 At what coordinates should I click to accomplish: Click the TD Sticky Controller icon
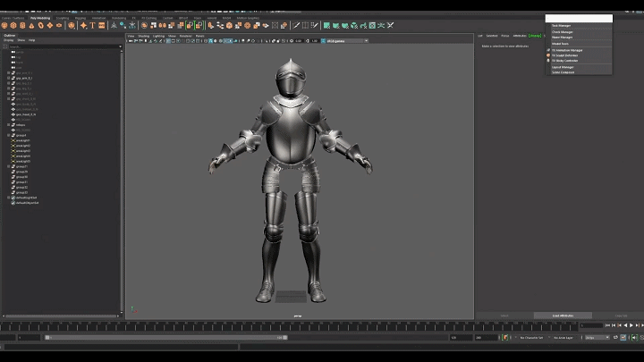tap(548, 61)
